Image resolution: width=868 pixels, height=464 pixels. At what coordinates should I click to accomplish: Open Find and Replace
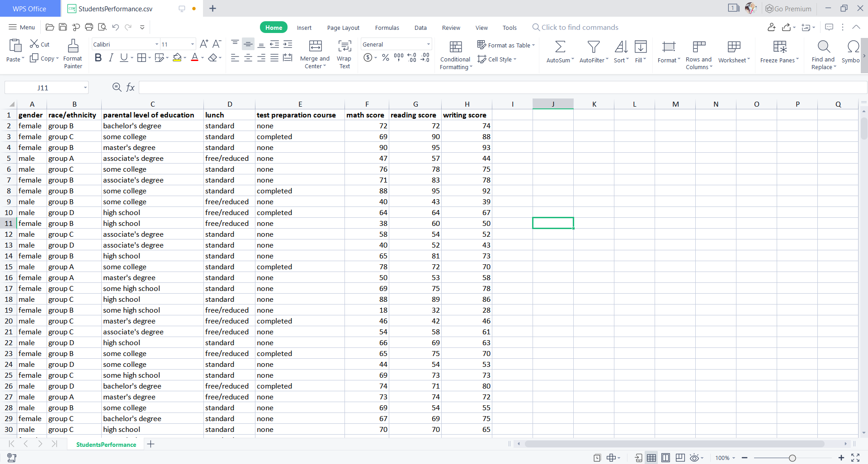coord(822,53)
